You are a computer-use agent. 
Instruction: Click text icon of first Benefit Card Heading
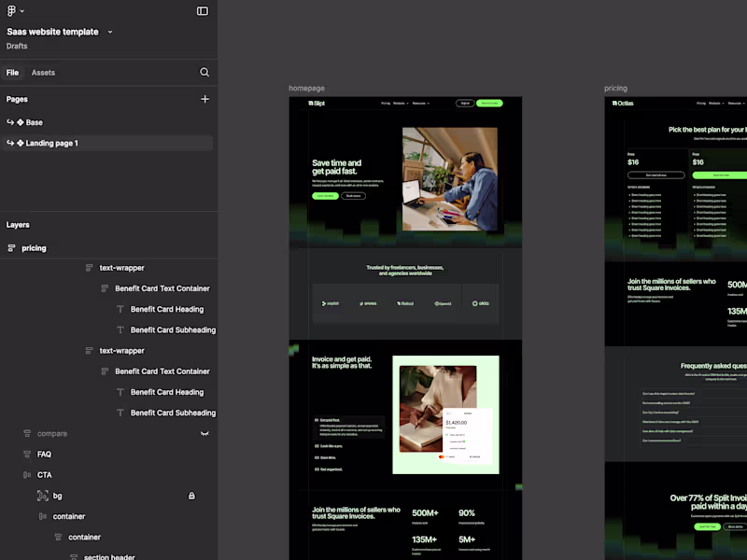[x=120, y=310]
